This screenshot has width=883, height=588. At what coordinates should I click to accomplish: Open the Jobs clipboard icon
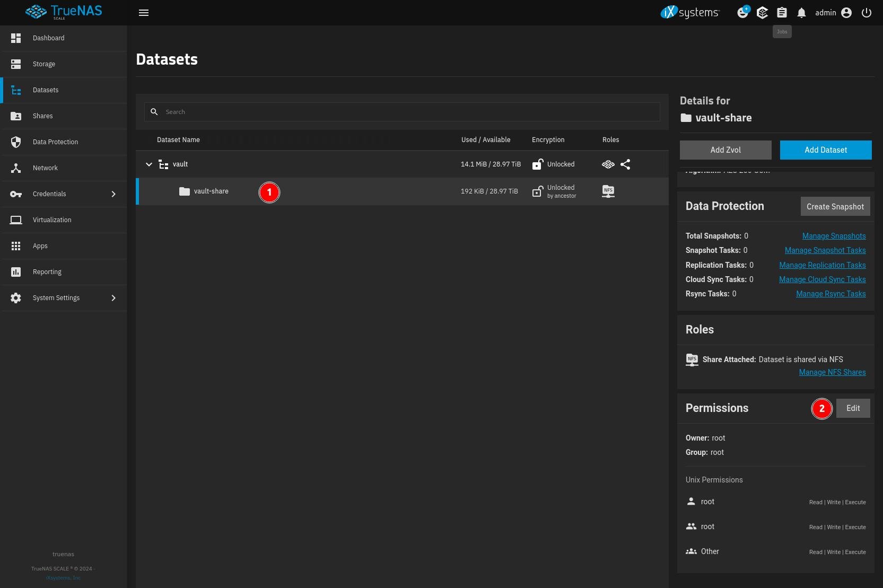click(x=782, y=13)
